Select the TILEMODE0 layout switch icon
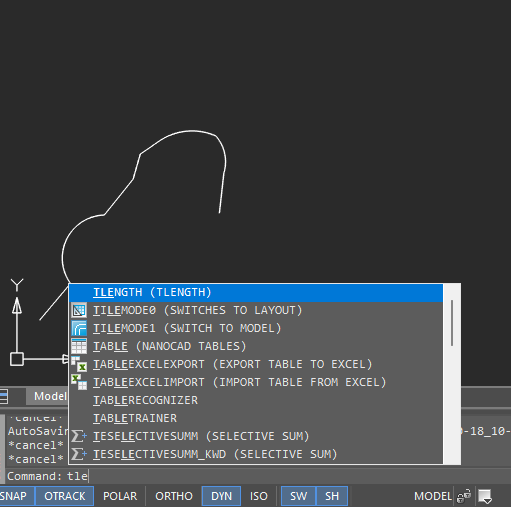The width and height of the screenshot is (511, 507). [x=79, y=310]
